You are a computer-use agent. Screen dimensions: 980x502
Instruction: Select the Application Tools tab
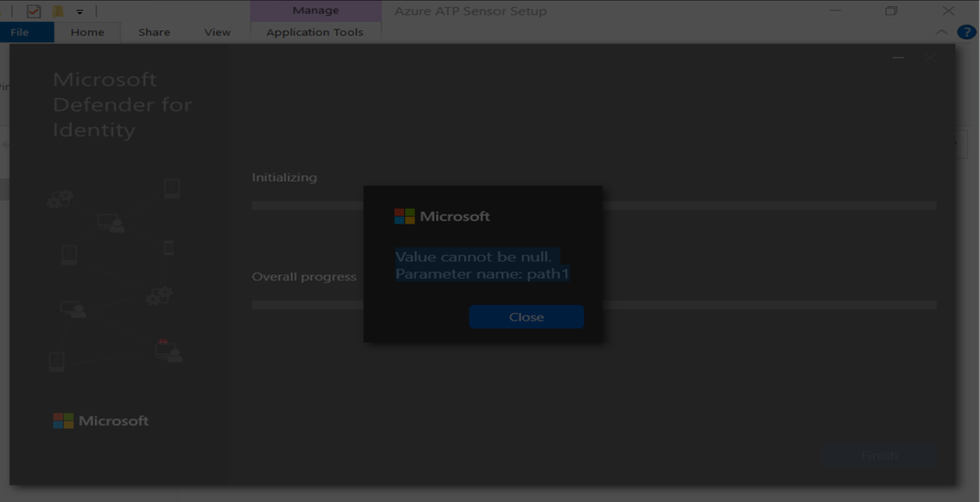click(314, 31)
